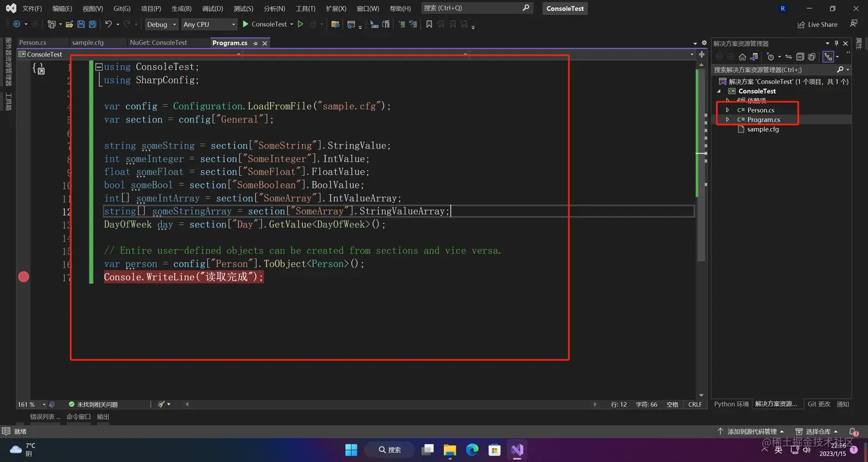Open File Explorer from Windows taskbar
Screen dimensions: 868x462
[x=449, y=449]
